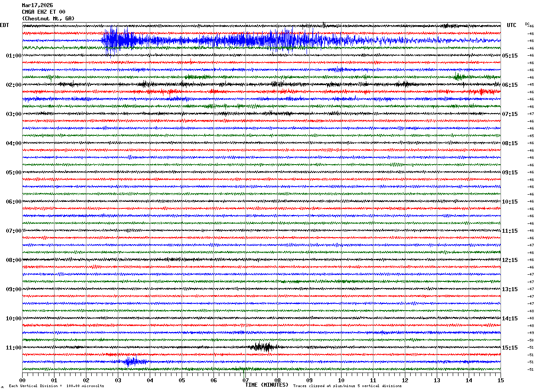Click the 12:15 UTC time label
This screenshot has width=536, height=392.
click(x=510, y=260)
